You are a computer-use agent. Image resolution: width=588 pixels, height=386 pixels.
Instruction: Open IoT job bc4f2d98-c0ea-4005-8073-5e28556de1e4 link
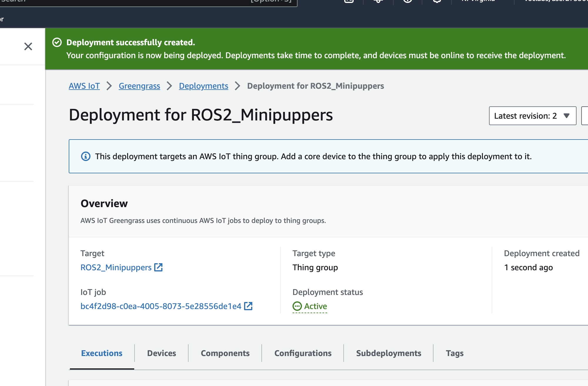(x=161, y=306)
